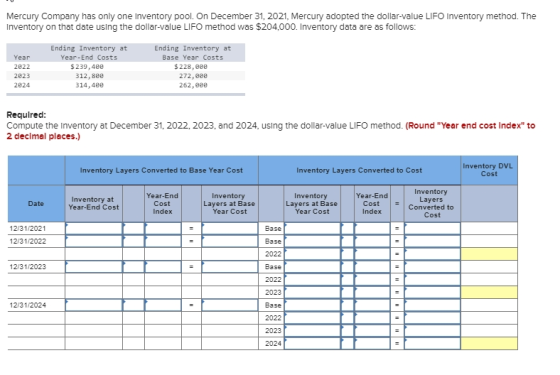This screenshot has height=375, width=560.
Task: Select Layers Converted to Cost field, 12/31/2022 Base row
Action: click(x=432, y=241)
